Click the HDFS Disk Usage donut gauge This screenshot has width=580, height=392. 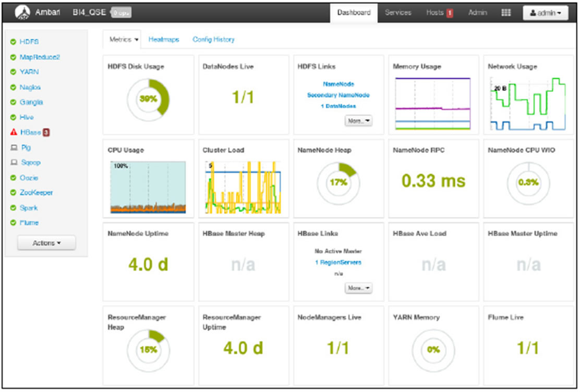[148, 99]
